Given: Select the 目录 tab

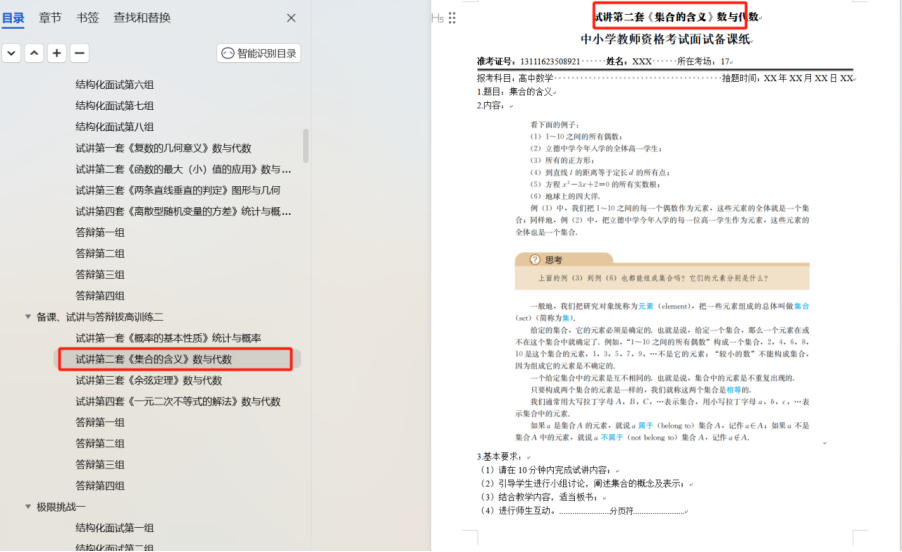Looking at the screenshot, I should tap(13, 18).
